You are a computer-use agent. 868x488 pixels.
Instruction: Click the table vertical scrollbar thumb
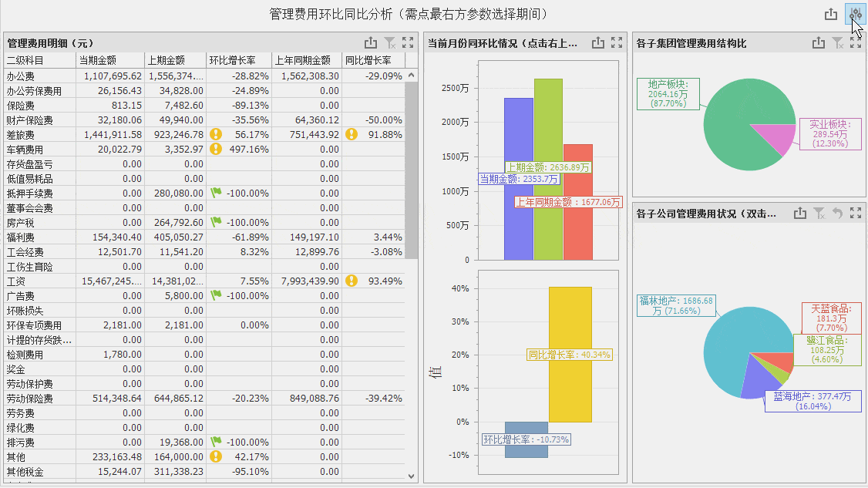412,170
